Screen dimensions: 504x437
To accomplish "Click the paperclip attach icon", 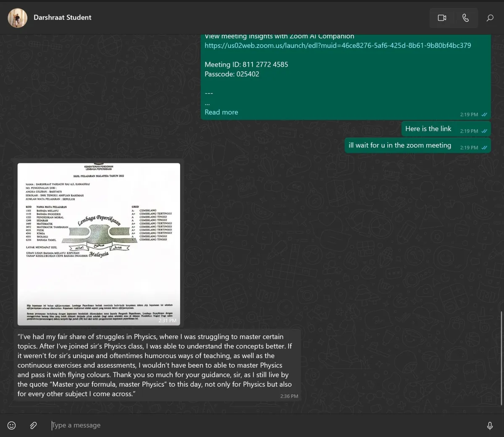I will tap(33, 425).
